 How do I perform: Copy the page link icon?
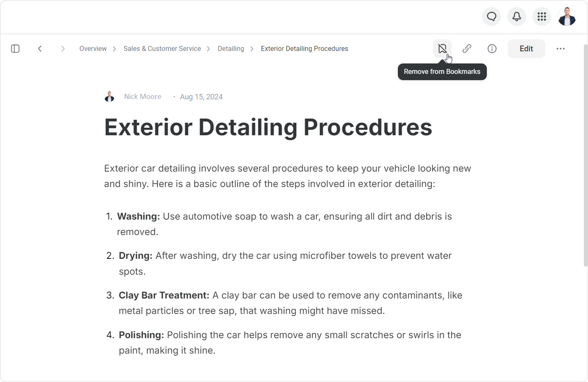click(467, 49)
